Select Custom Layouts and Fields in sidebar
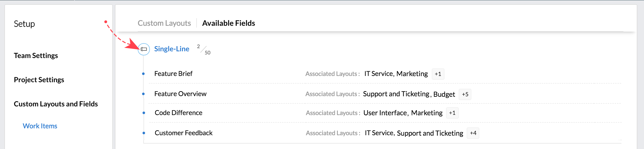Screen dimensions: 644x149 click(56, 104)
